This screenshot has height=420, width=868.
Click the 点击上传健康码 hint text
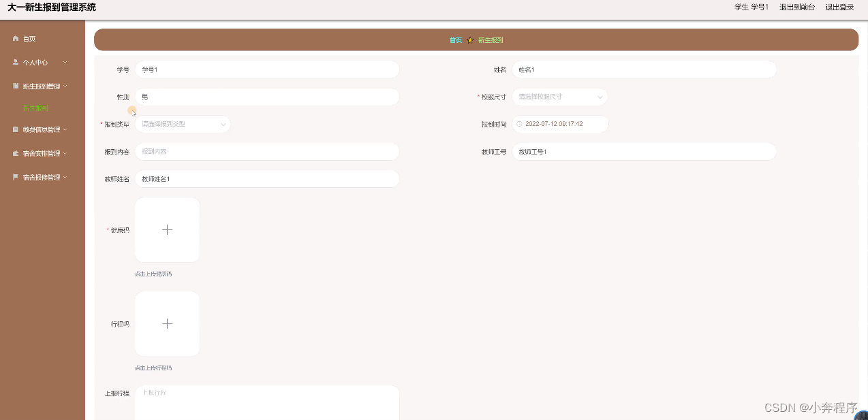coord(153,274)
